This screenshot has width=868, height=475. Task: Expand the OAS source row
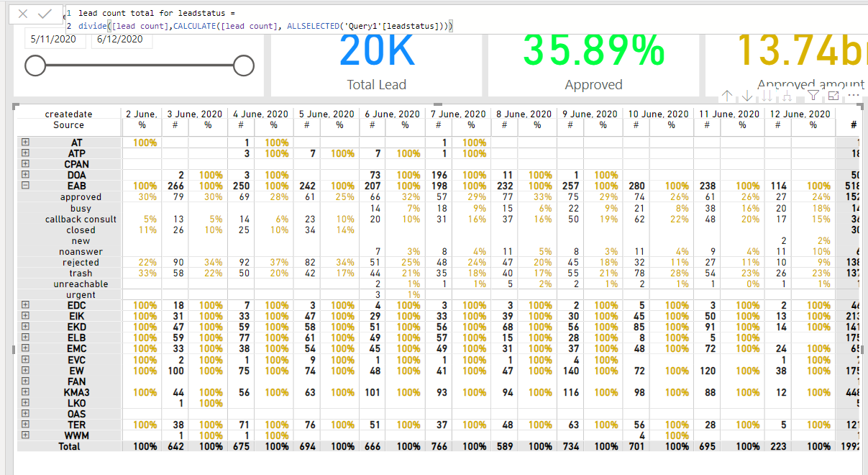(x=26, y=414)
